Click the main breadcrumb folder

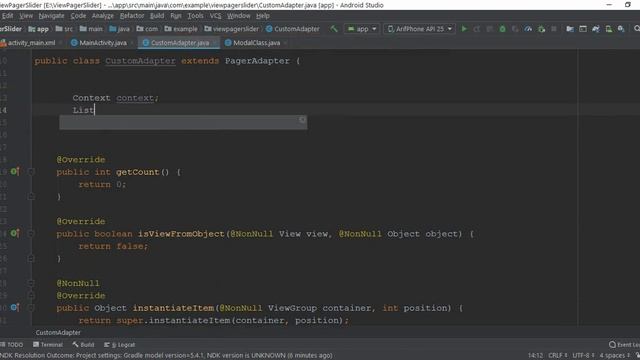[x=91, y=29]
